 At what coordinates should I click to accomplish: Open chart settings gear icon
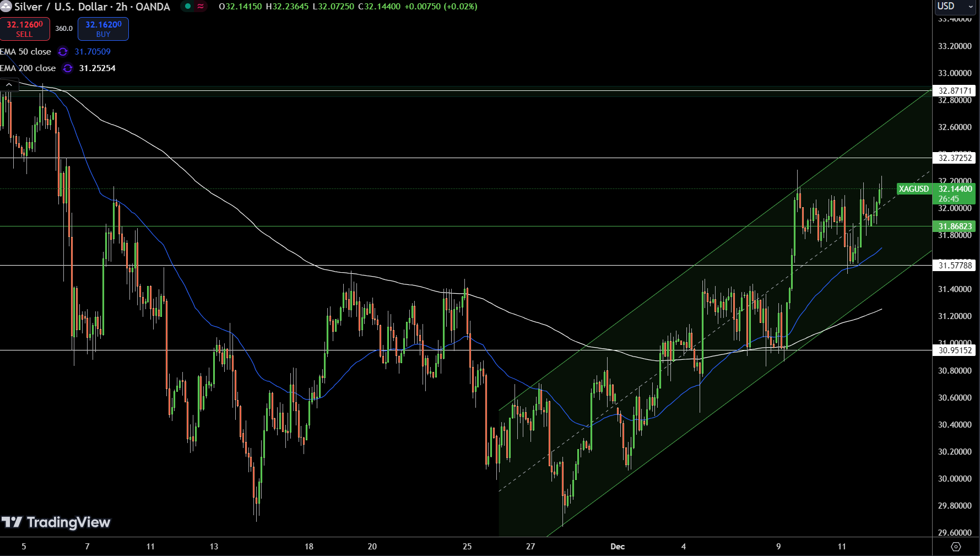956,547
